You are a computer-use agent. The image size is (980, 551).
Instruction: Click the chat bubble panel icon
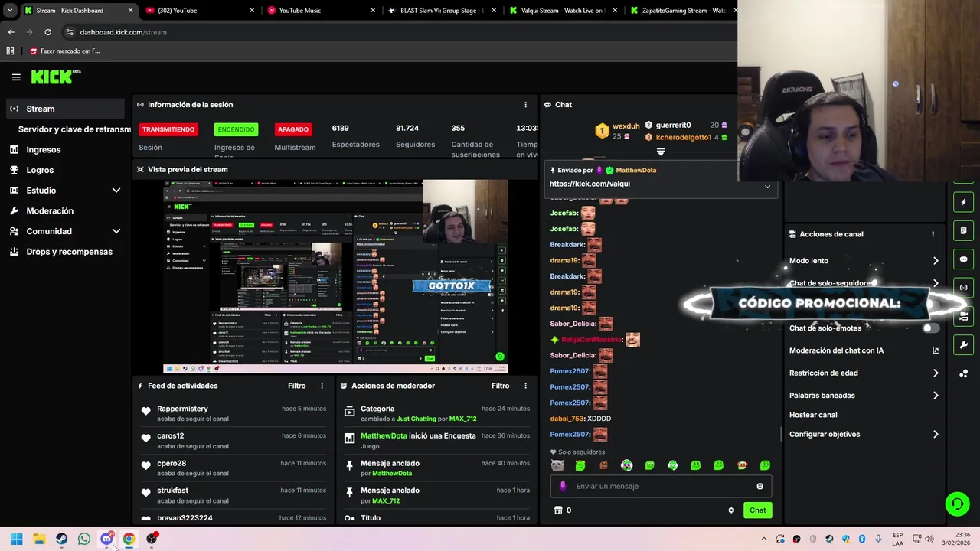(x=963, y=259)
